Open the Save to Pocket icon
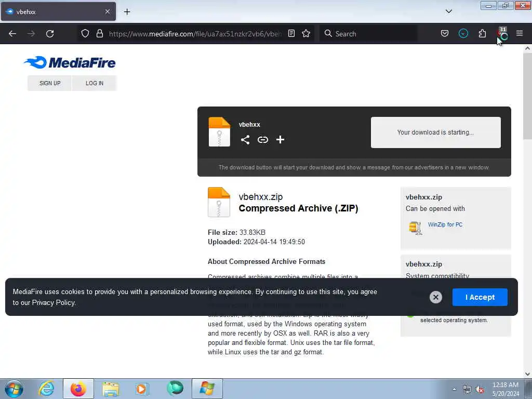The width and height of the screenshot is (532, 399). [445, 33]
